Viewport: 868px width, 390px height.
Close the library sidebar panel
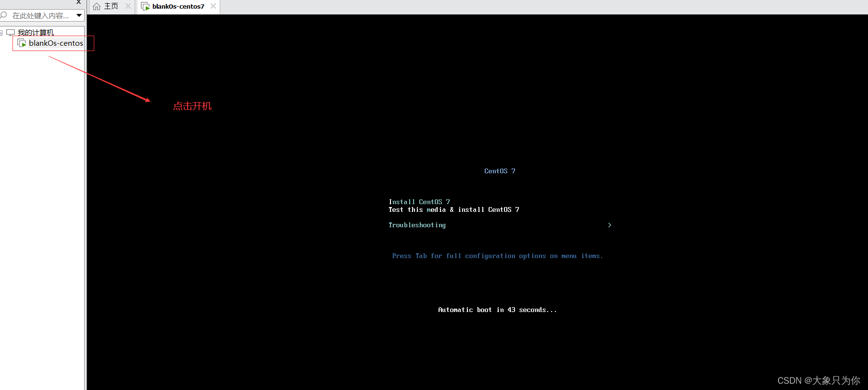(79, 2)
